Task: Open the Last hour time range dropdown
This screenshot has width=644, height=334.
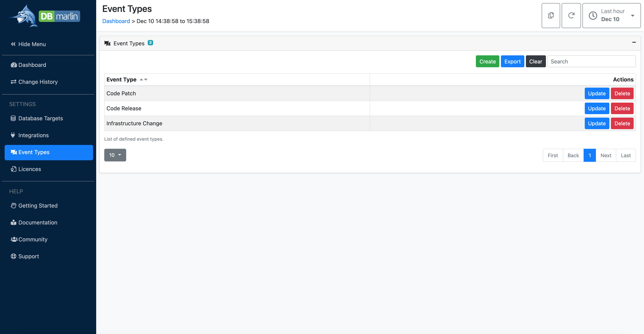Action: 611,16
